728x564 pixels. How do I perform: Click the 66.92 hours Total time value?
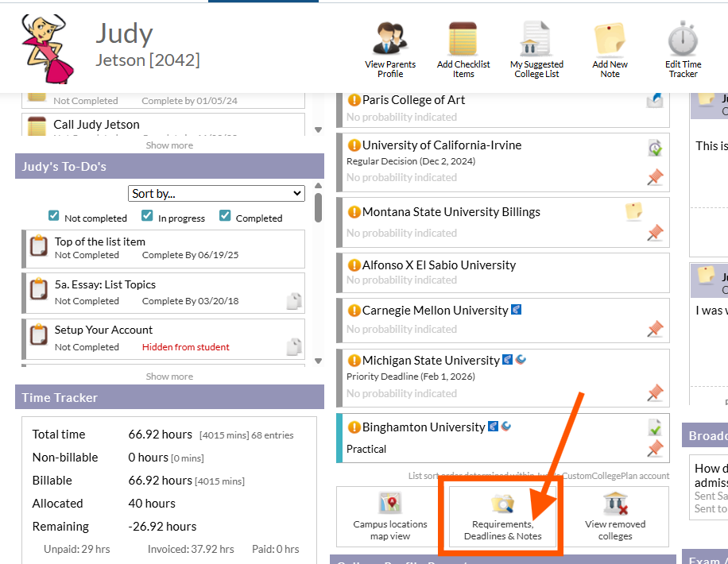pos(161,435)
